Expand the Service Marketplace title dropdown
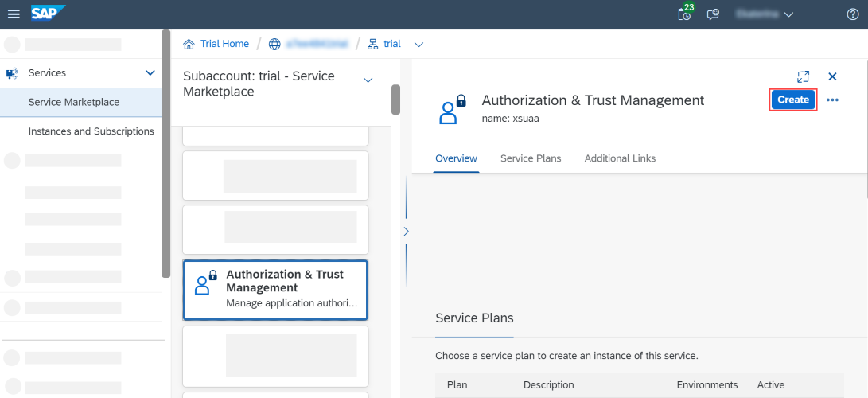 [x=368, y=80]
